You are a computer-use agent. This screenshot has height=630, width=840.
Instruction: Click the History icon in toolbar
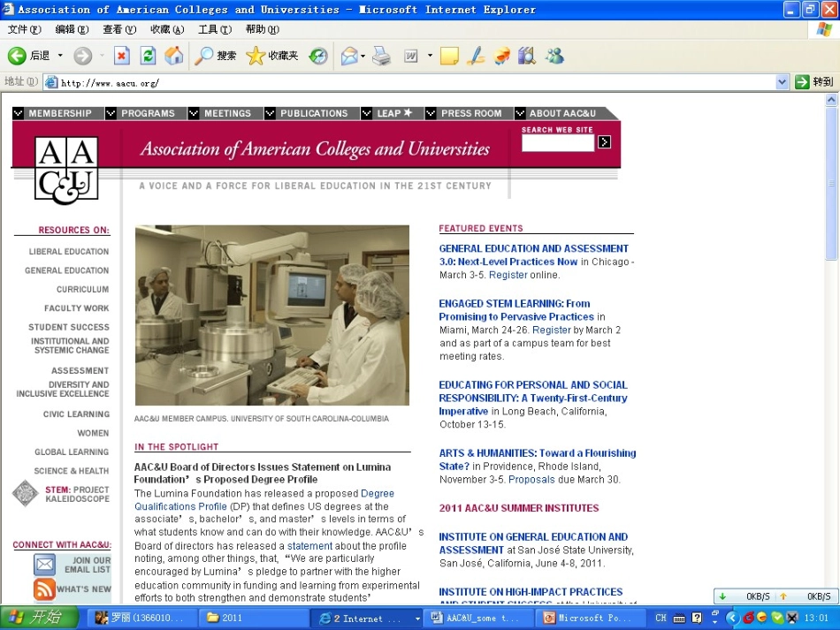(x=318, y=55)
